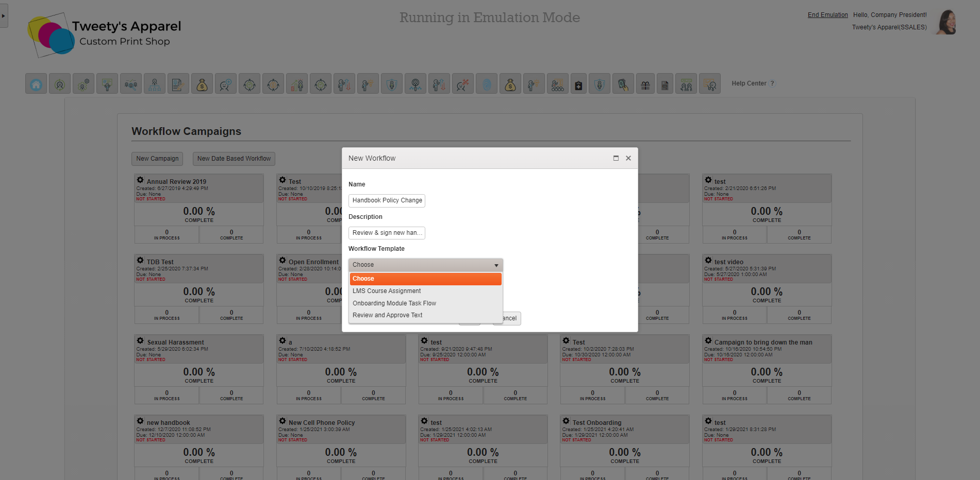This screenshot has width=980, height=480.
Task: Open gear settings on test video card
Action: pos(708,260)
